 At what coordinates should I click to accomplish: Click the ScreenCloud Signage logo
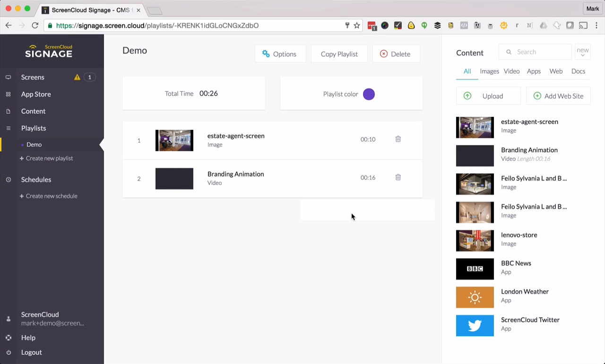(x=49, y=51)
